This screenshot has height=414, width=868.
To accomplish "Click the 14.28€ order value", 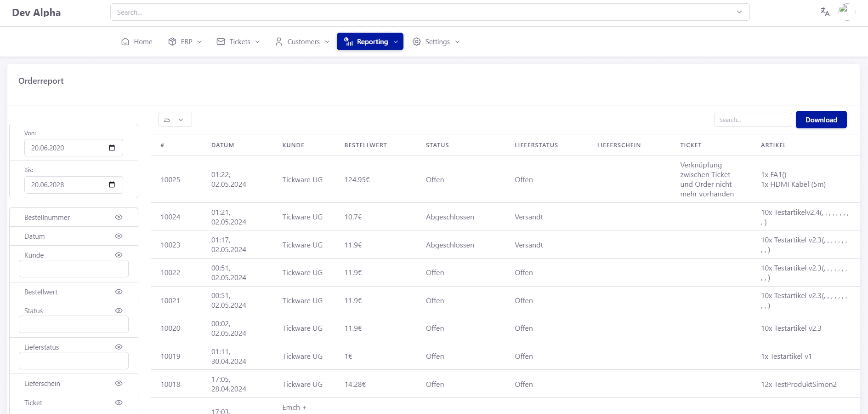I will point(355,384).
